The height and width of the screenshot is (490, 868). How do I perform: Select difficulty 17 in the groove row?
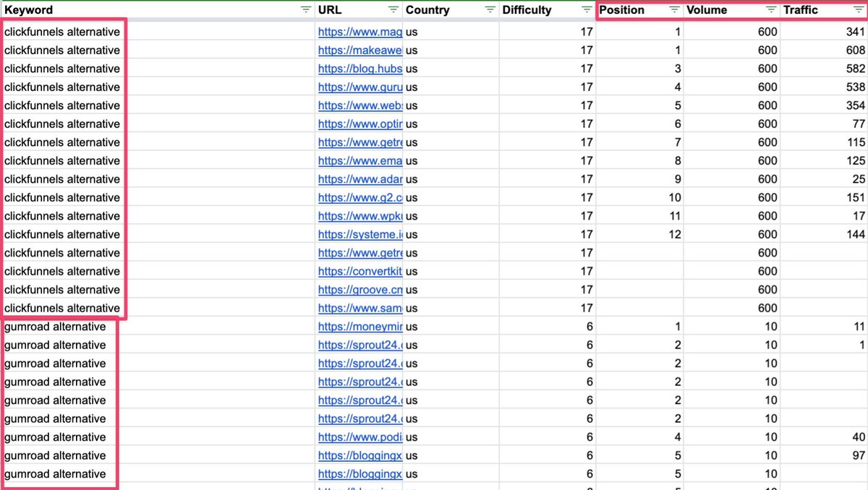coord(587,290)
